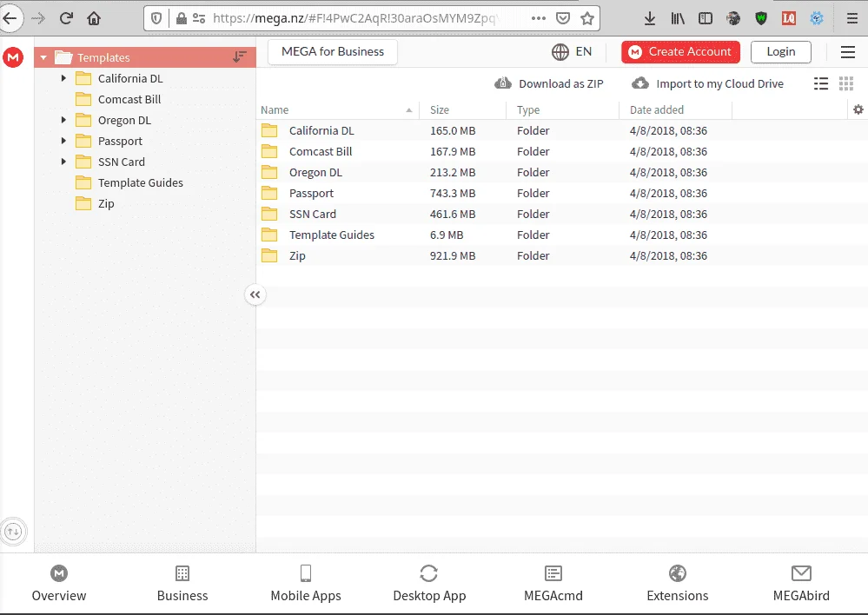Screen dimensions: 868x615
Task: Expand the SSN Card tree folder
Action: click(x=63, y=162)
